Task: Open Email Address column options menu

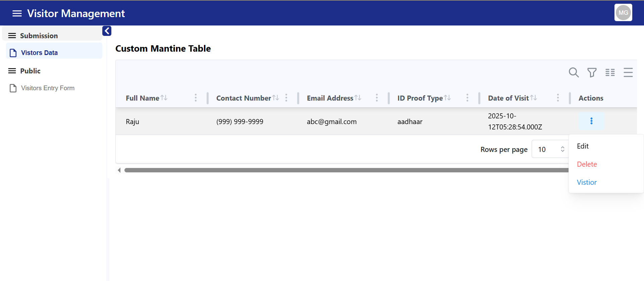Action: (377, 98)
